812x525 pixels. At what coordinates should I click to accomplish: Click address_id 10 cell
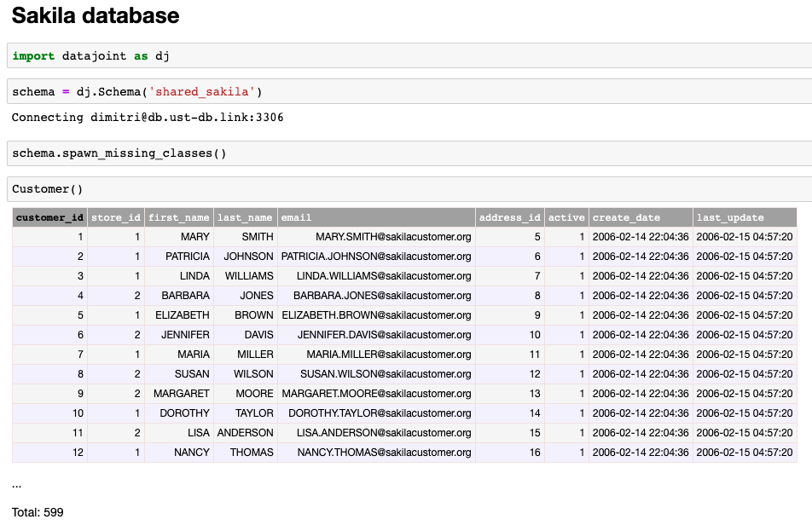509,335
